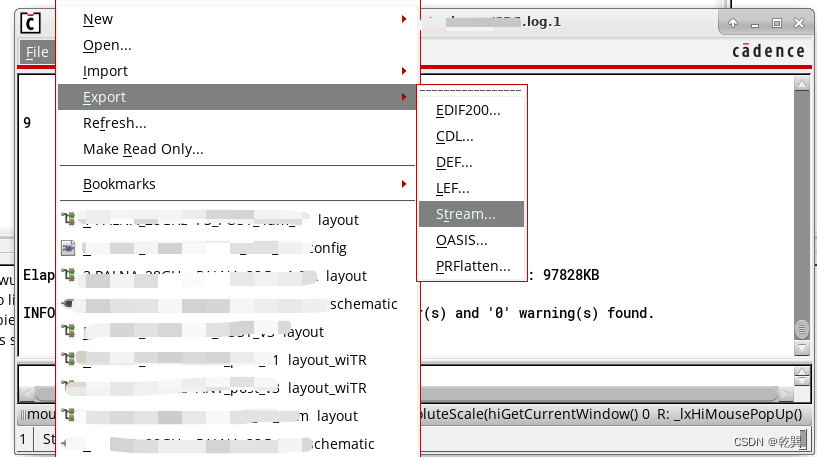This screenshot has width=817, height=457.
Task: Choose Stream... from the Export submenu
Action: (465, 214)
